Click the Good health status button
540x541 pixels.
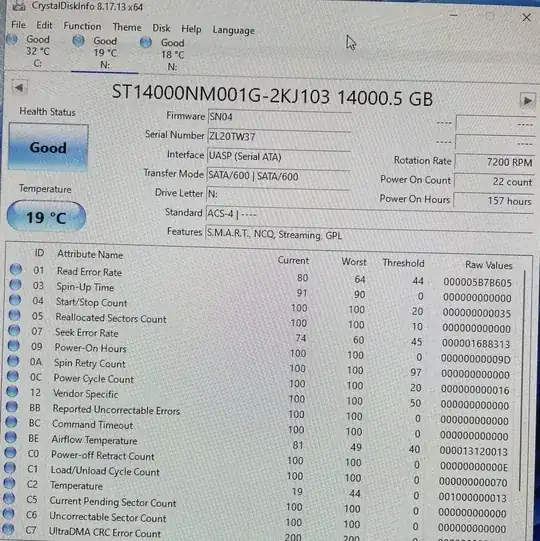pyautogui.click(x=48, y=147)
